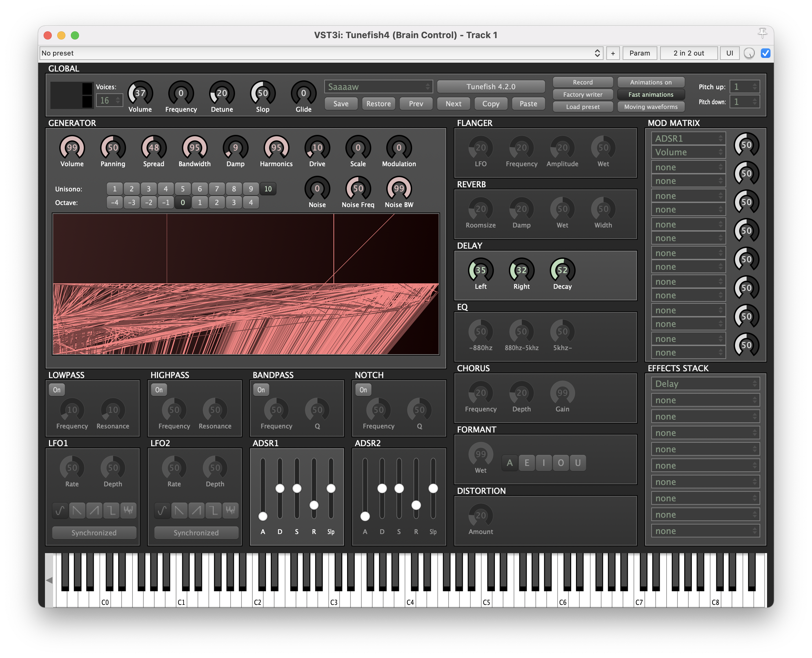812x658 pixels.
Task: Open the Saaaaw preset name dropdown
Action: 378,87
